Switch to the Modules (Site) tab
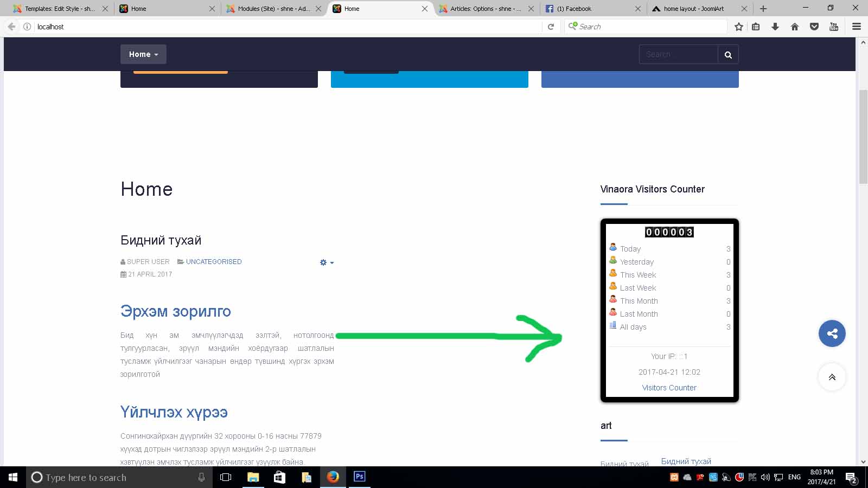The height and width of the screenshot is (488, 868). (x=274, y=9)
